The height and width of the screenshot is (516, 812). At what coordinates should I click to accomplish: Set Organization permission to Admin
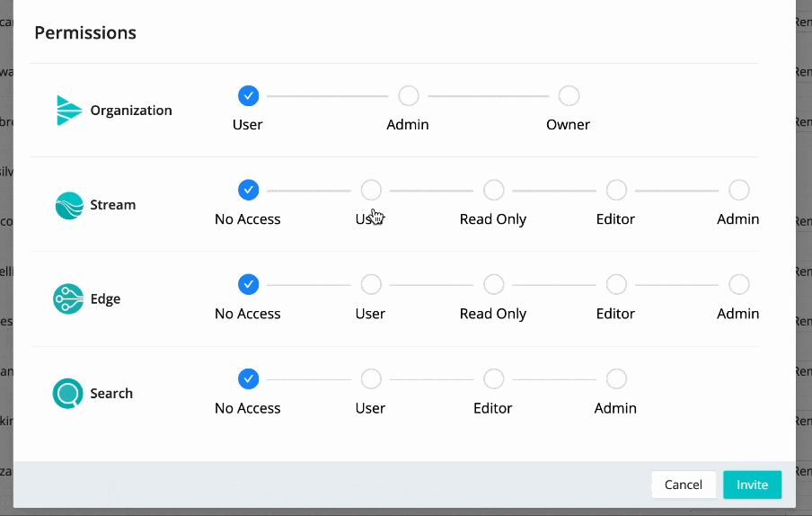click(x=408, y=96)
